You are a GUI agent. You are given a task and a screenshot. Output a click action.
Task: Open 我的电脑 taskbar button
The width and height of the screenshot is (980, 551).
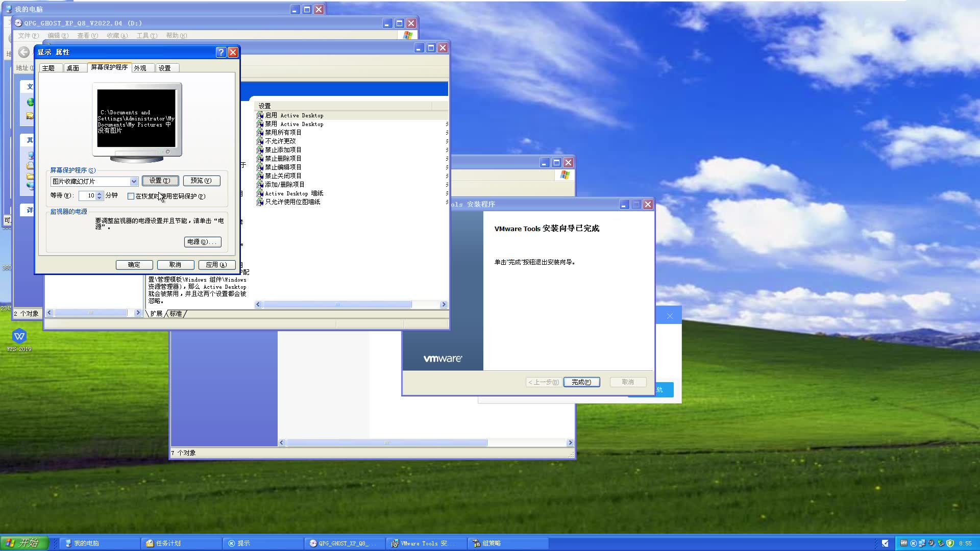tap(100, 543)
